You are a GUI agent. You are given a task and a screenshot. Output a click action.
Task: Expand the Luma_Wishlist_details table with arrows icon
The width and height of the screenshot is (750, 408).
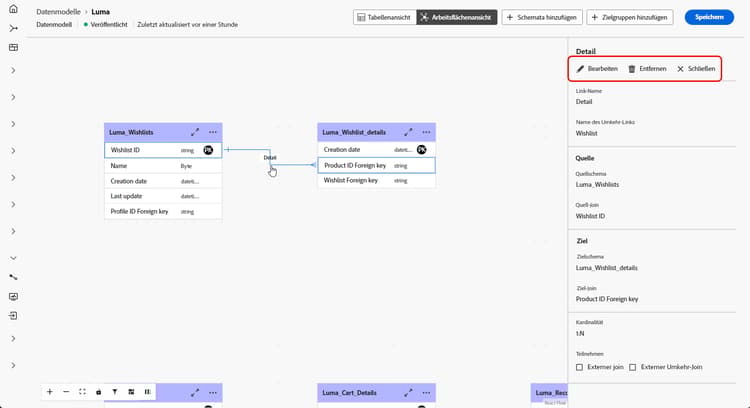point(408,132)
